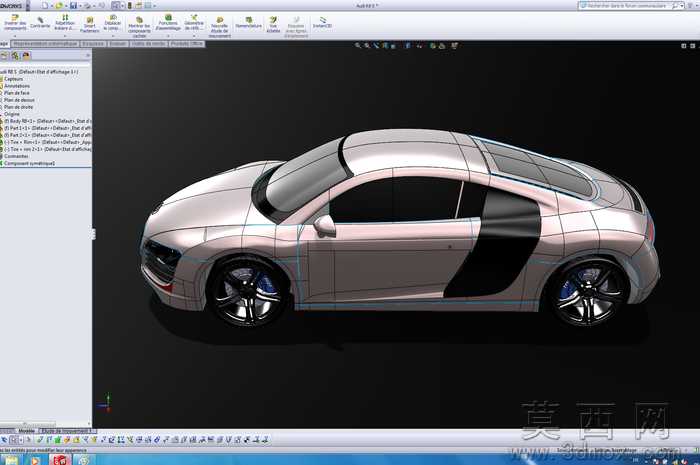Select Annotations in the feature tree
The width and height of the screenshot is (700, 465).
[x=17, y=86]
